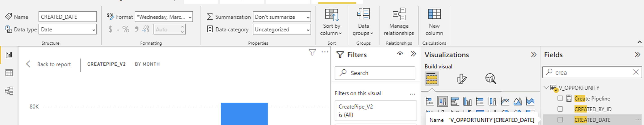Viewport: 644px width, 125px height.
Task: Select the CREATED_DATE field label
Action: [x=592, y=120]
